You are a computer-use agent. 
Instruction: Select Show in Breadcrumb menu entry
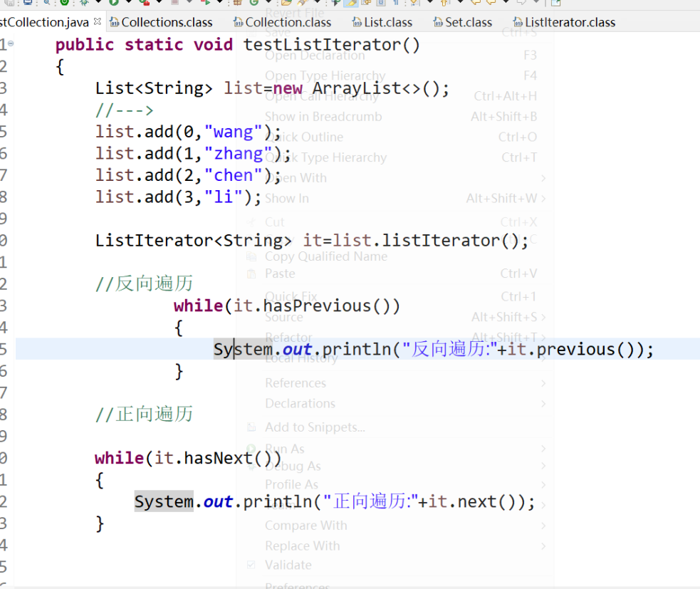(x=323, y=117)
